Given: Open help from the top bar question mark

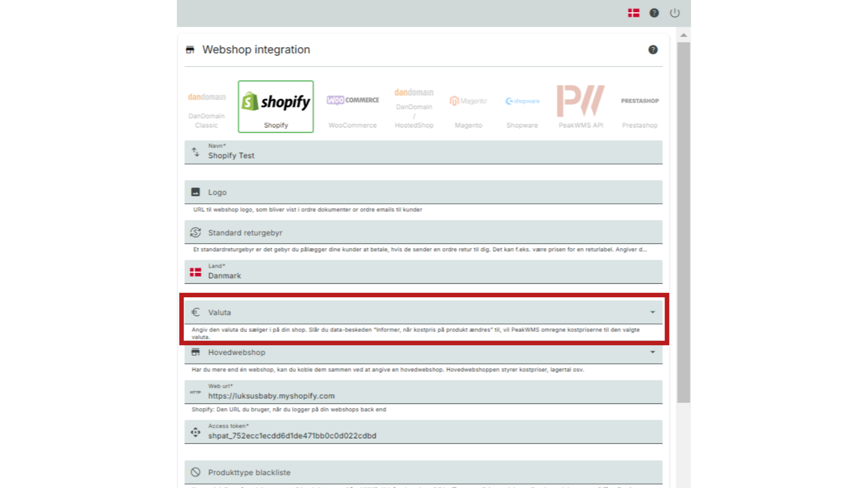Looking at the screenshot, I should 654,13.
